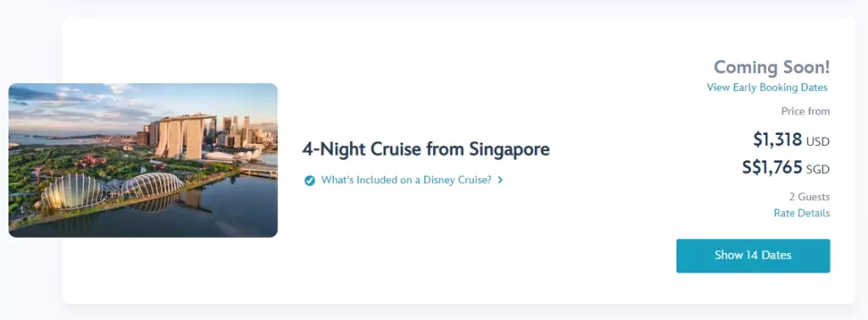Select the Singapore skyline cruise photo
The image size is (868, 320).
(142, 160)
